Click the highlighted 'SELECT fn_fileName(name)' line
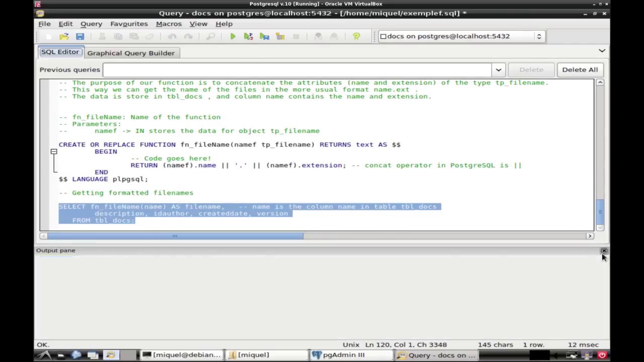This screenshot has width=644, height=362. 250,207
